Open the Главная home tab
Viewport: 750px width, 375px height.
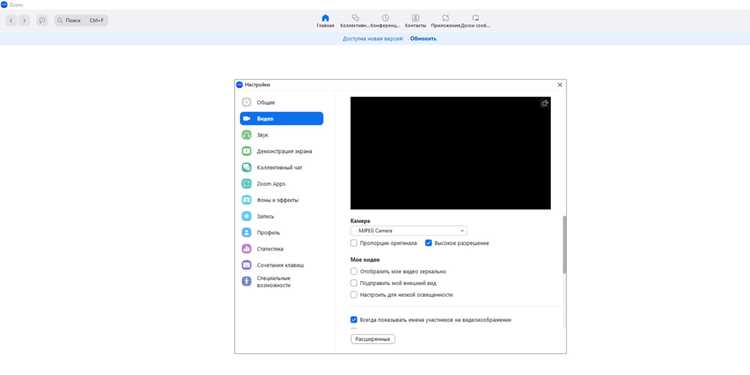click(325, 21)
